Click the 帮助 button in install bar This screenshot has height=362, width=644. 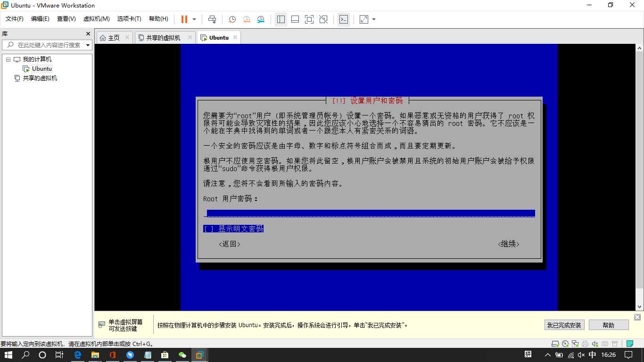tap(609, 325)
